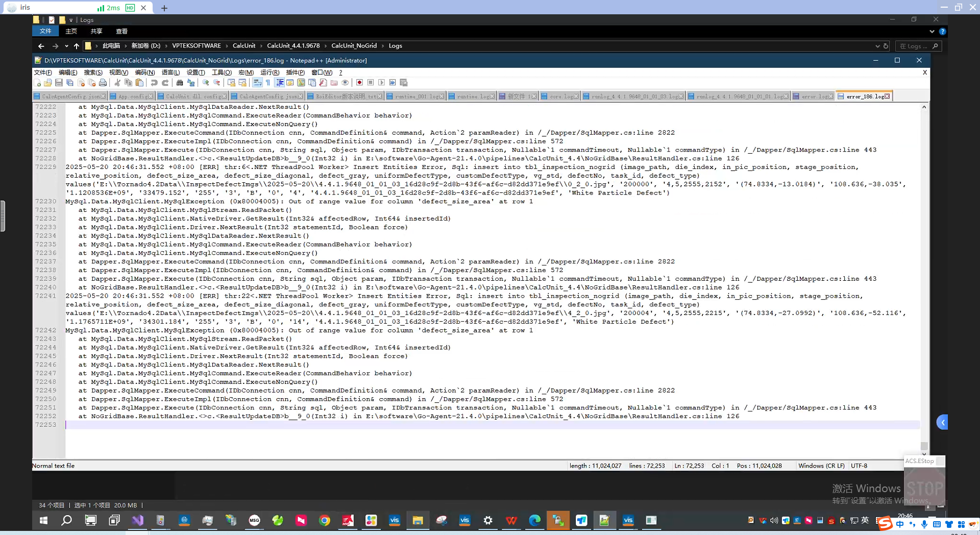980x535 pixels.
Task: Go back in Explorer navigation
Action: coord(41,46)
